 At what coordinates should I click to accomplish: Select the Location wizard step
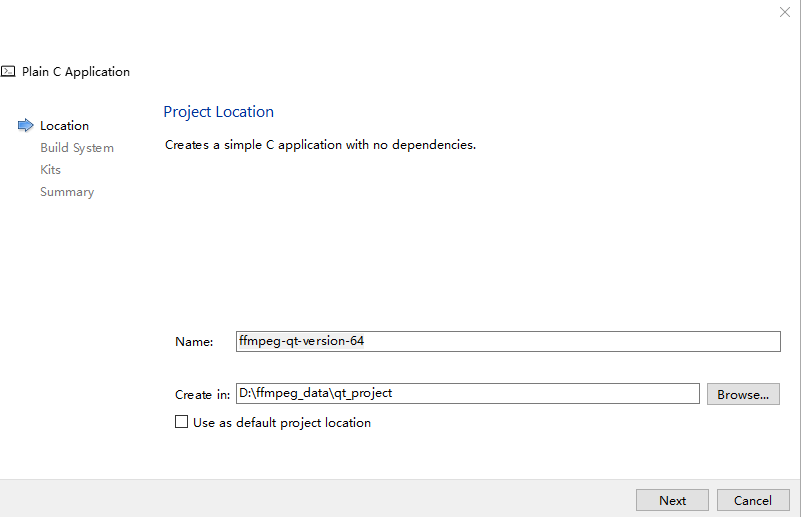coord(64,126)
